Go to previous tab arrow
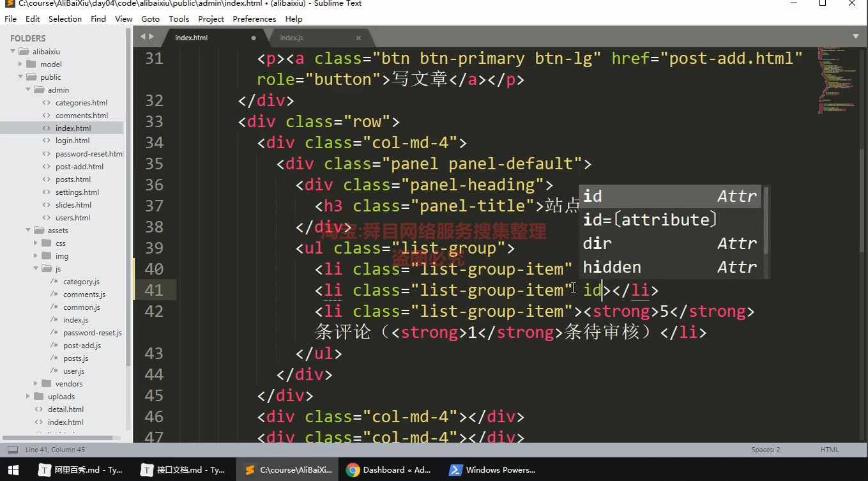Screen dimensions: 868x481 click(143, 36)
